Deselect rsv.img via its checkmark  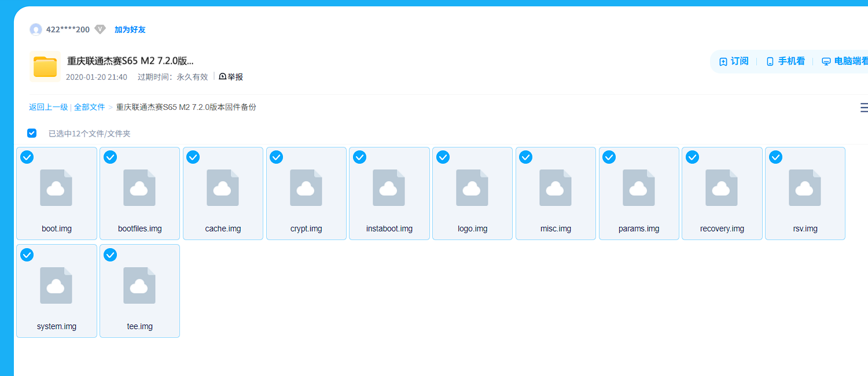click(775, 157)
